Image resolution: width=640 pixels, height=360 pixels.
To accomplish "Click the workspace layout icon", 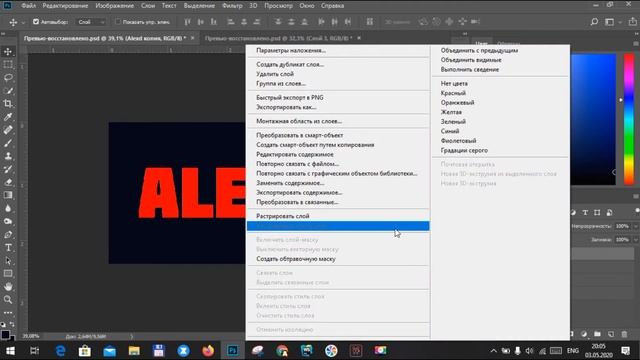I will pos(609,22).
